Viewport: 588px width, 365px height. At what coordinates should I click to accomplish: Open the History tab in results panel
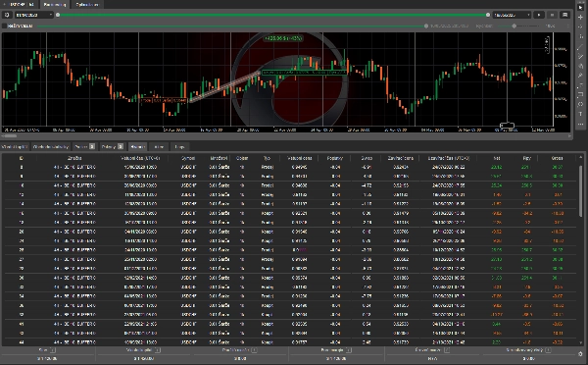tap(137, 146)
